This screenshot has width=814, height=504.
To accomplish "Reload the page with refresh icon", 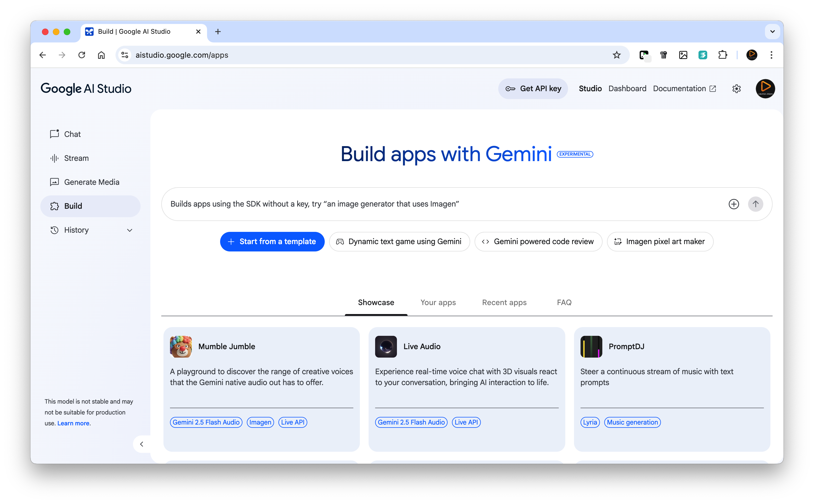I will coord(82,55).
